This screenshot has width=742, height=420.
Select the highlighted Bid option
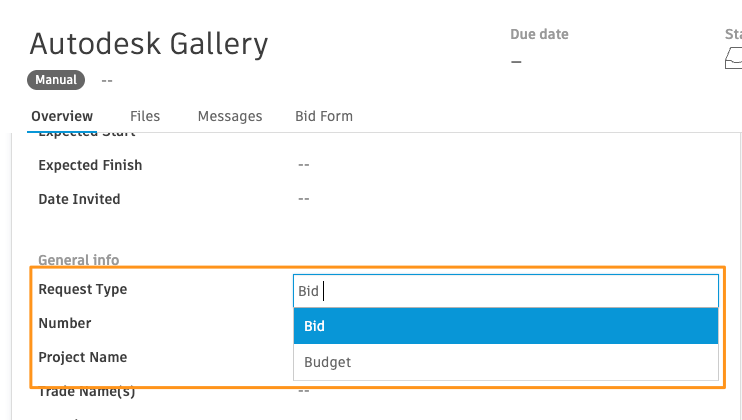point(506,326)
